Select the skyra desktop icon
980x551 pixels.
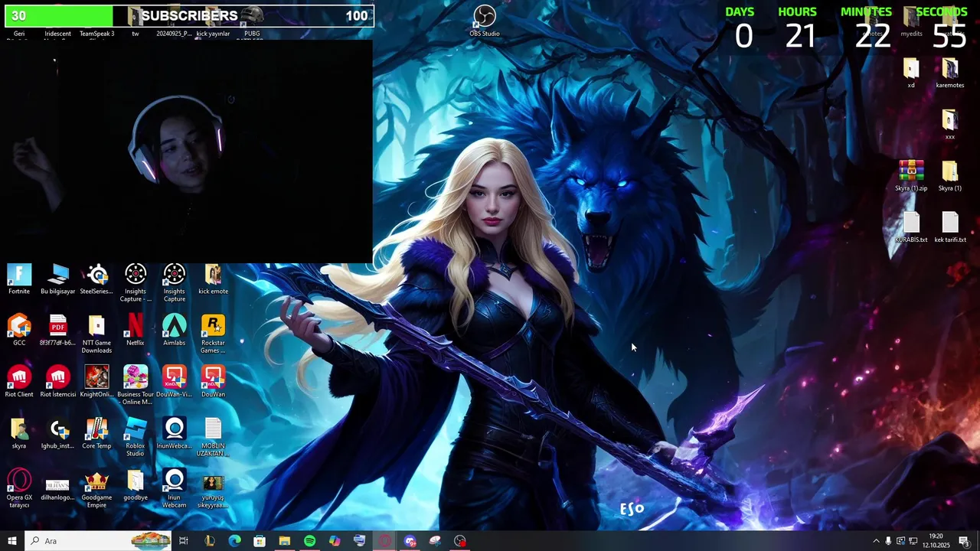pyautogui.click(x=19, y=433)
